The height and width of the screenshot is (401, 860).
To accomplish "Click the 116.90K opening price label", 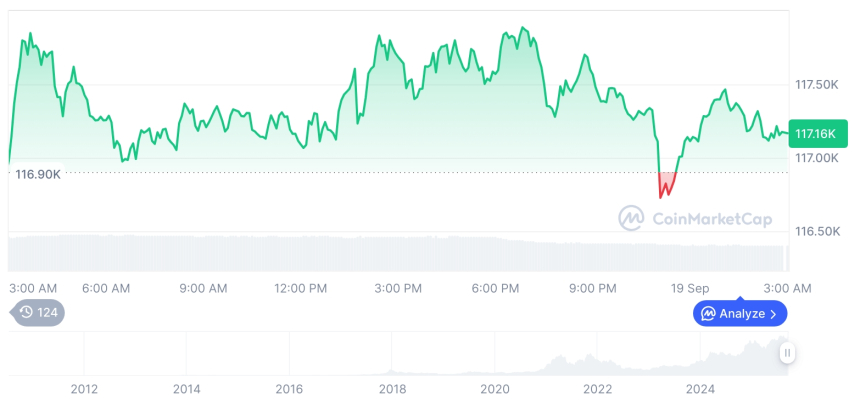I will pyautogui.click(x=38, y=174).
